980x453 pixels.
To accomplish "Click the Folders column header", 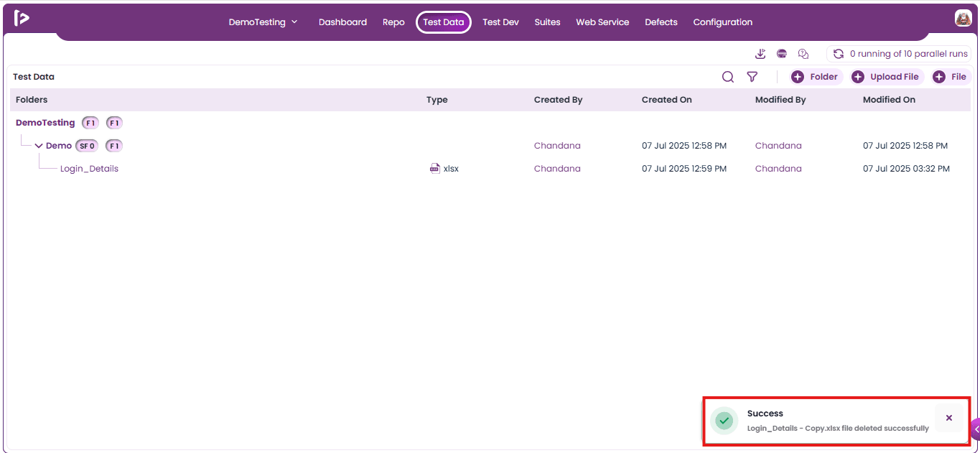I will point(32,100).
